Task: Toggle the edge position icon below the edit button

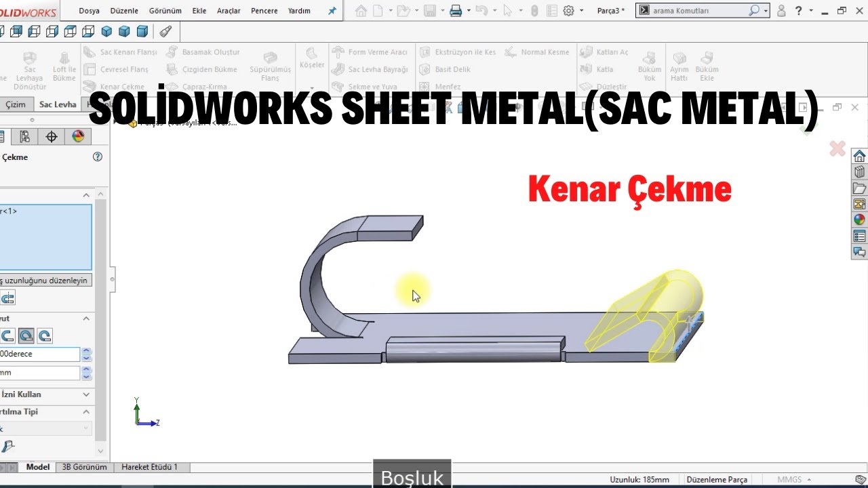Action: 7,298
